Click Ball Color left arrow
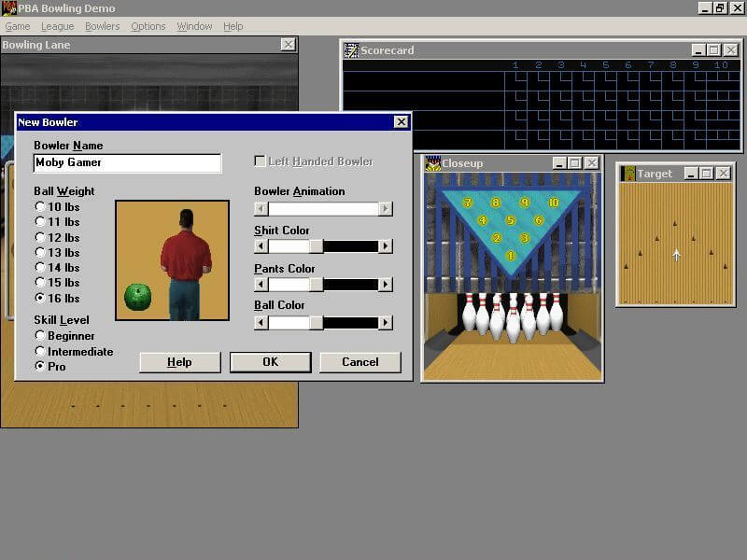747x560 pixels. (x=261, y=323)
